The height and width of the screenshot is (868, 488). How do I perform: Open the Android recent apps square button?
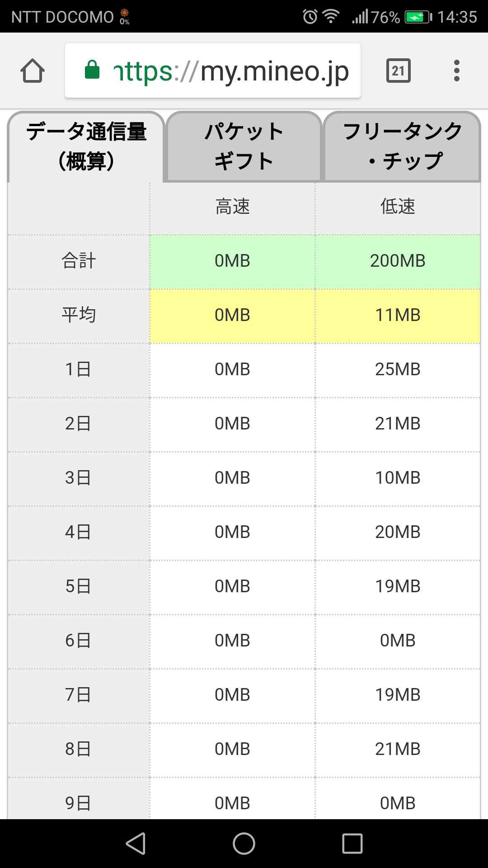click(x=352, y=844)
